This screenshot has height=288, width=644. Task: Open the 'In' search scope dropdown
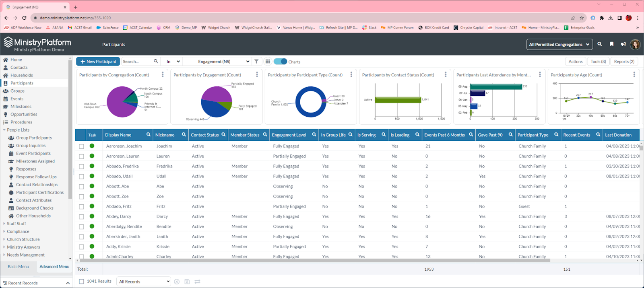pos(173,62)
